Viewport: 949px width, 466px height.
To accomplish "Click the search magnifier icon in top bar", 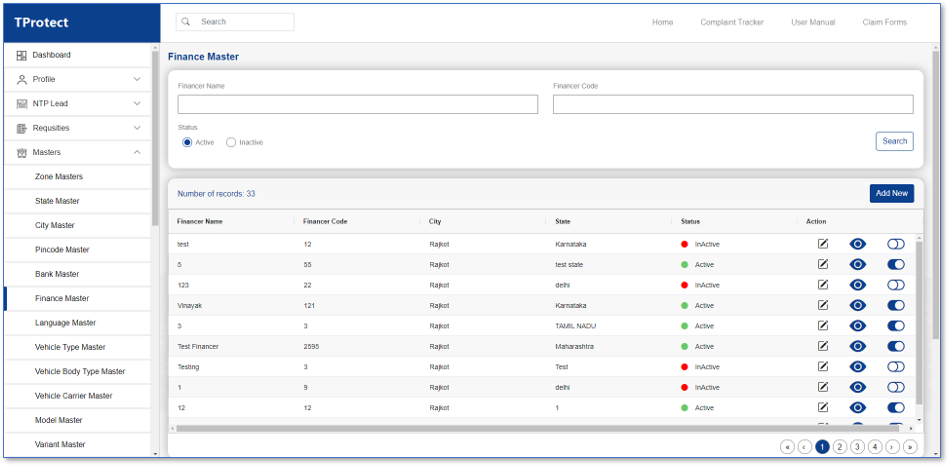I will 187,22.
